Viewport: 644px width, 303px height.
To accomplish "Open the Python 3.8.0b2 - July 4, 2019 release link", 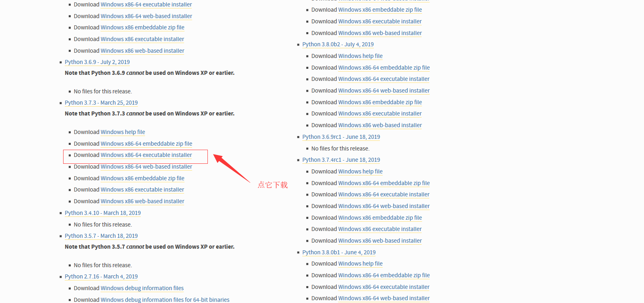I will [338, 44].
